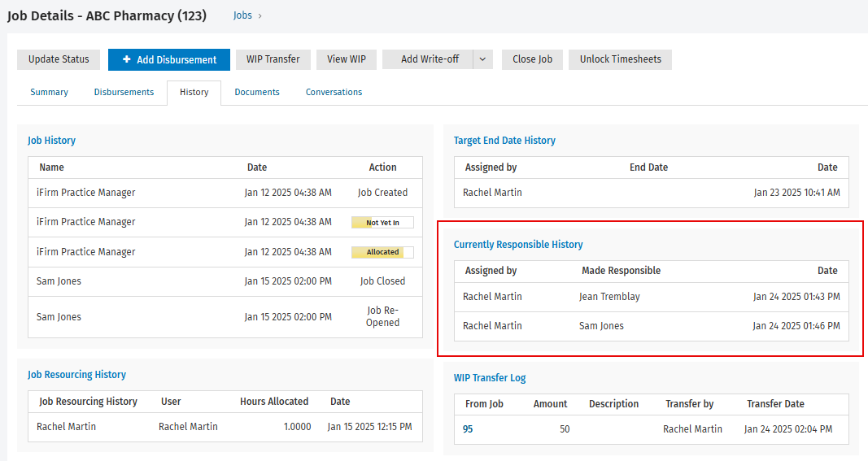Click Add Disbursement button
Screen dimensions: 868x461
(169, 59)
